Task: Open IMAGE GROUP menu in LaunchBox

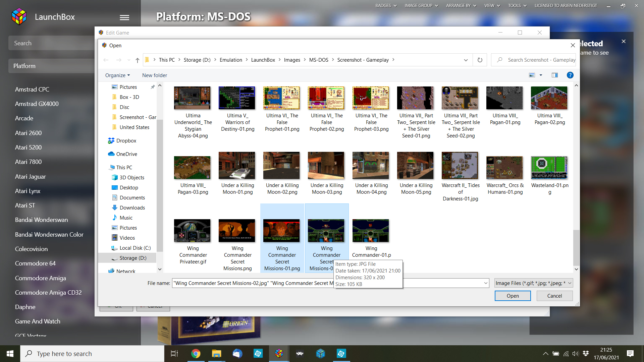Action: 421,6
